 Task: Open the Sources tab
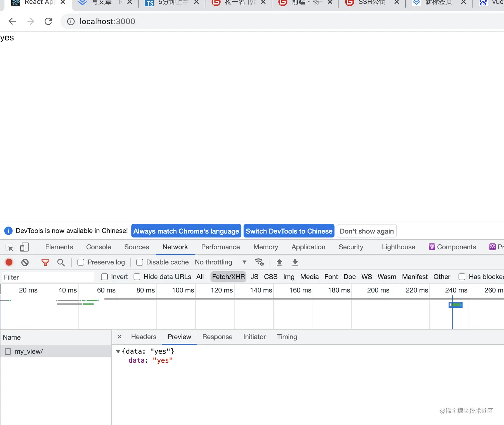(137, 247)
